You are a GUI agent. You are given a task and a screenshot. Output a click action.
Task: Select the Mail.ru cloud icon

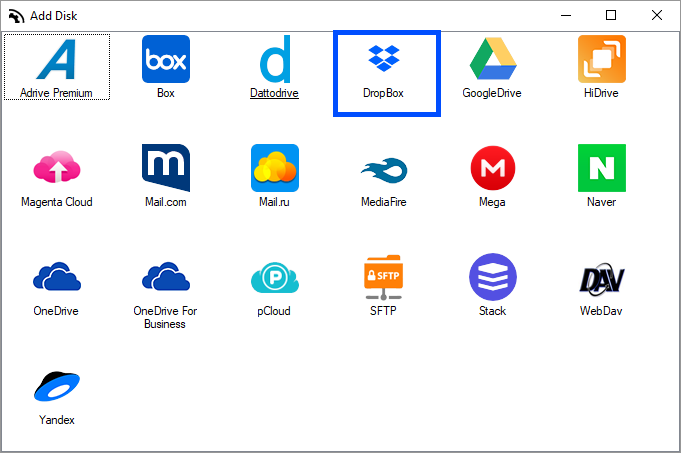275,168
